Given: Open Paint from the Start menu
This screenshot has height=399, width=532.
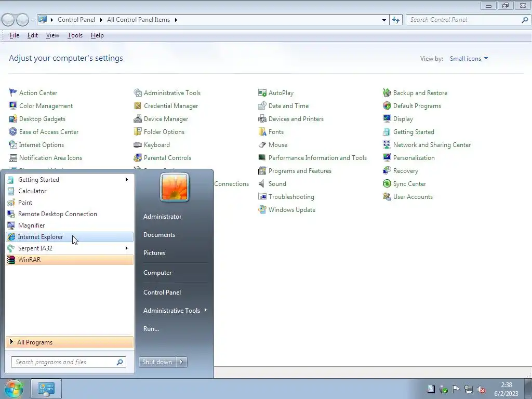Looking at the screenshot, I should (70, 203).
